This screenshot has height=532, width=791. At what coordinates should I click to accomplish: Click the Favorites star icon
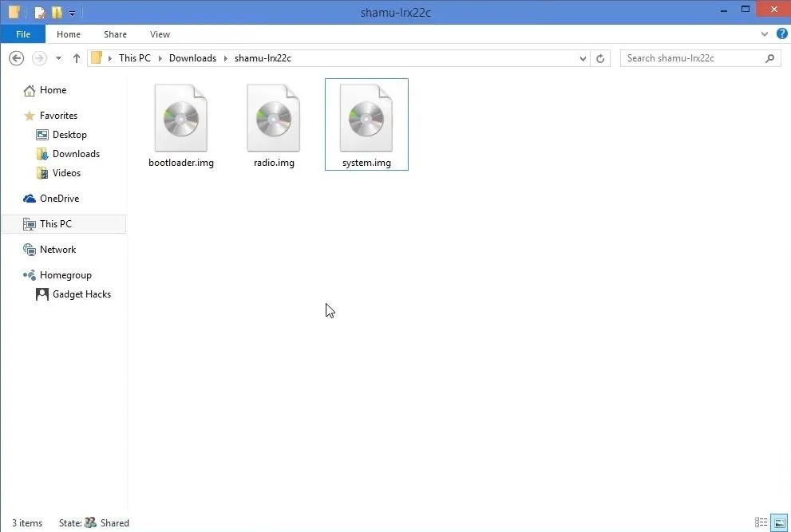[30, 116]
